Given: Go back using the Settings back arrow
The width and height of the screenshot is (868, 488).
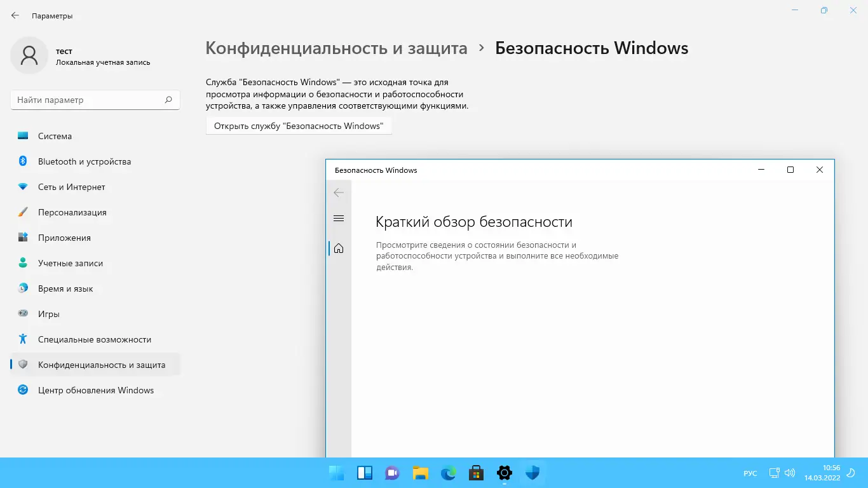Looking at the screenshot, I should pos(15,15).
